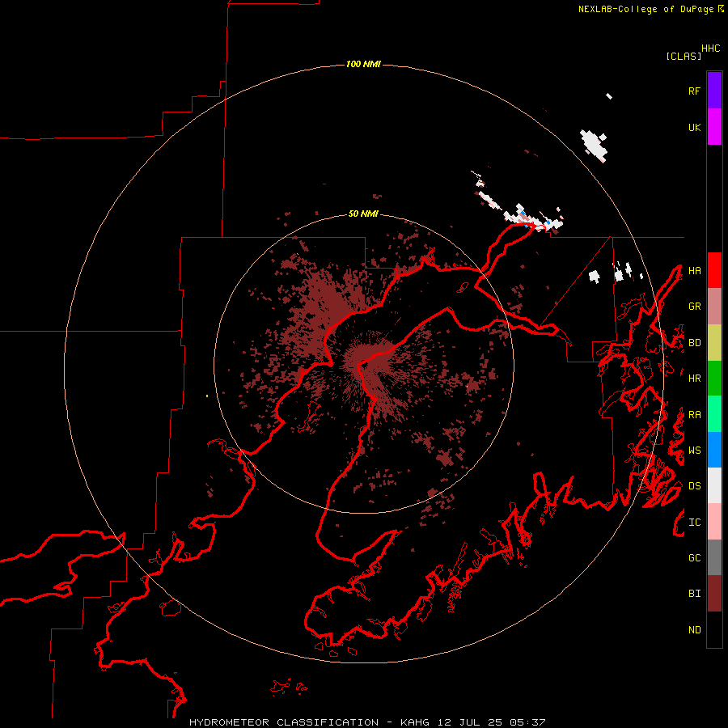Click the RA light green legend swatch
728x728 pixels.
714,414
